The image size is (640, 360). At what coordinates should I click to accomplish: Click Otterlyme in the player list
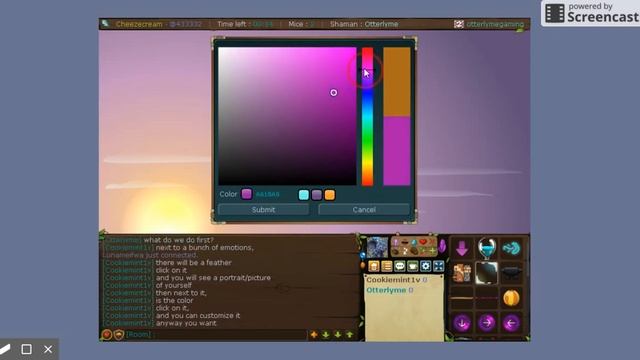click(x=386, y=290)
